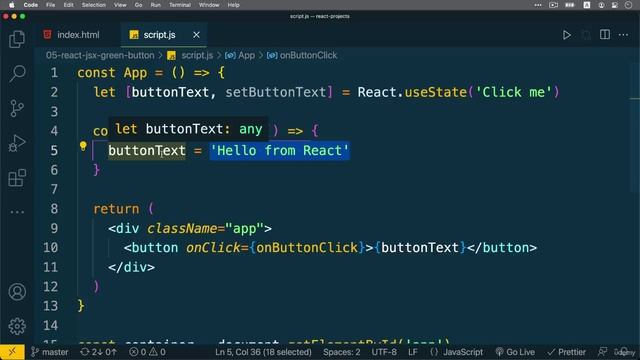The width and height of the screenshot is (640, 360).
Task: Open the File menu
Action: click(x=51, y=5)
